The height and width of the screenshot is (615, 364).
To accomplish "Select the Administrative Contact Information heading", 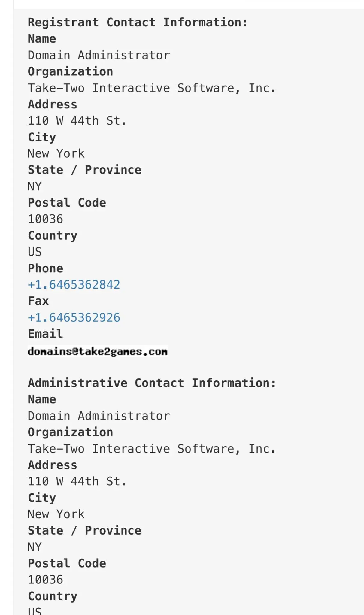I will pos(152,383).
